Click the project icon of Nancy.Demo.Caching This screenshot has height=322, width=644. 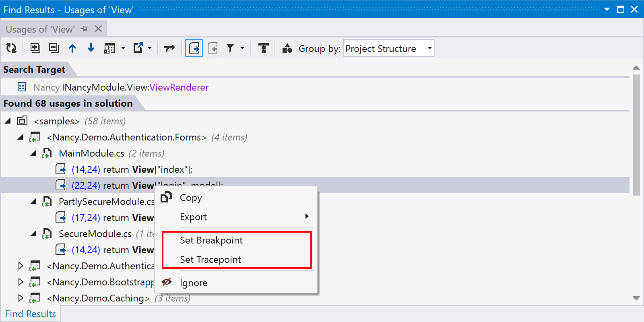(x=35, y=298)
